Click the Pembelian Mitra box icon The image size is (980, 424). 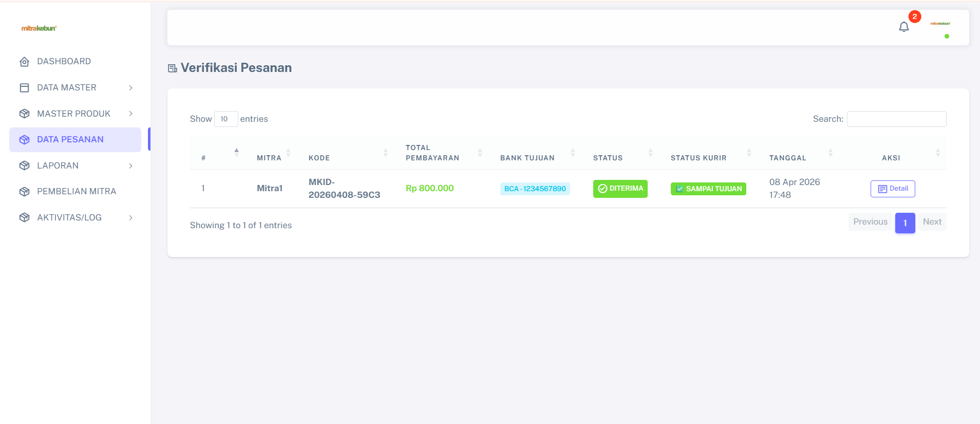pyautogui.click(x=24, y=192)
